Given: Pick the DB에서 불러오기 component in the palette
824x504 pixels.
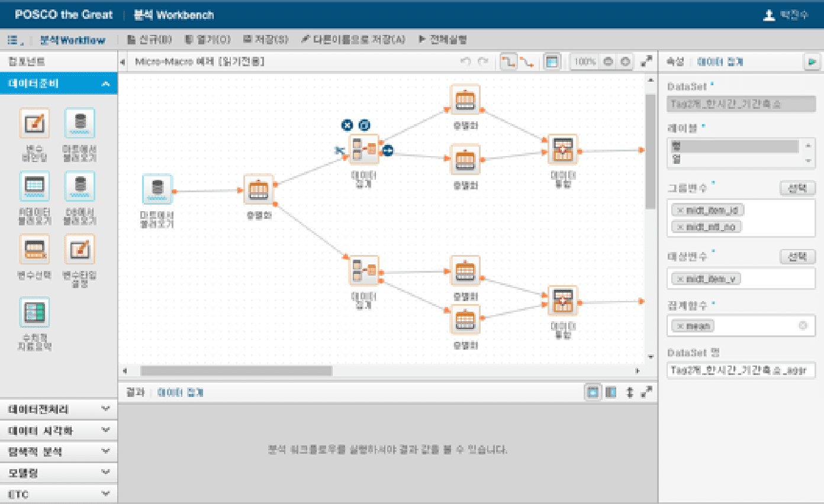Looking at the screenshot, I should click(x=79, y=199).
